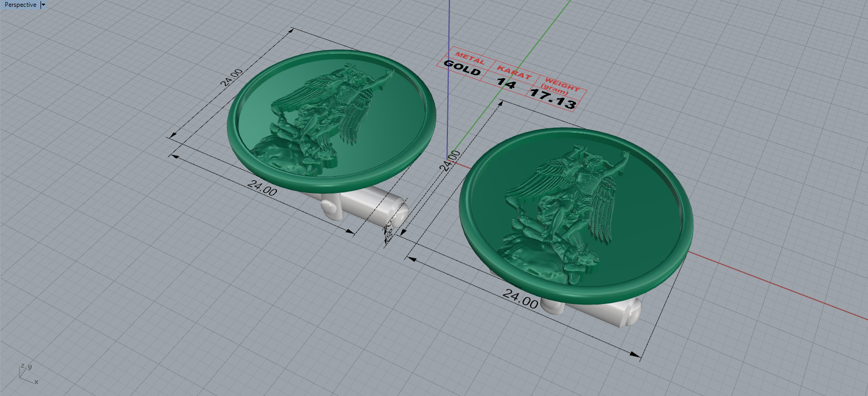The width and height of the screenshot is (868, 396).
Task: Select the vertical 24.00 dimension near the origin
Action: coord(450,161)
